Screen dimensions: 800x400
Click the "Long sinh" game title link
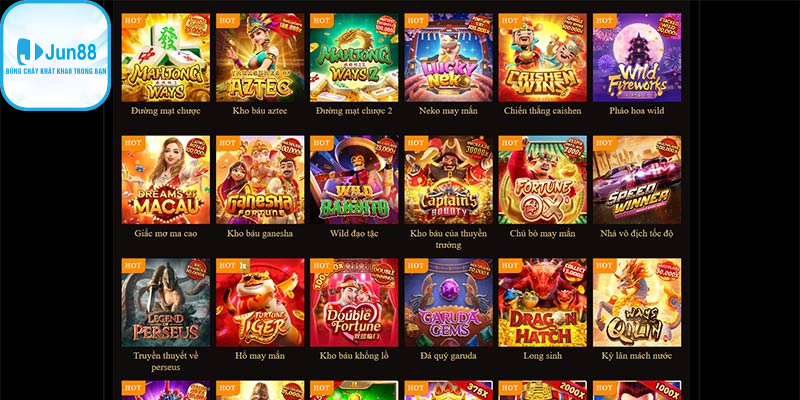542,356
